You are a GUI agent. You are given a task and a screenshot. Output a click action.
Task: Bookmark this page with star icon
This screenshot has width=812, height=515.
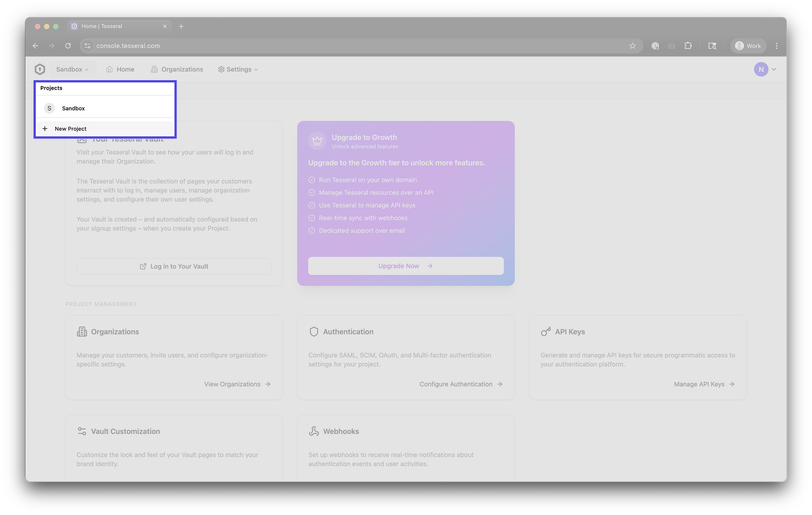(x=633, y=46)
